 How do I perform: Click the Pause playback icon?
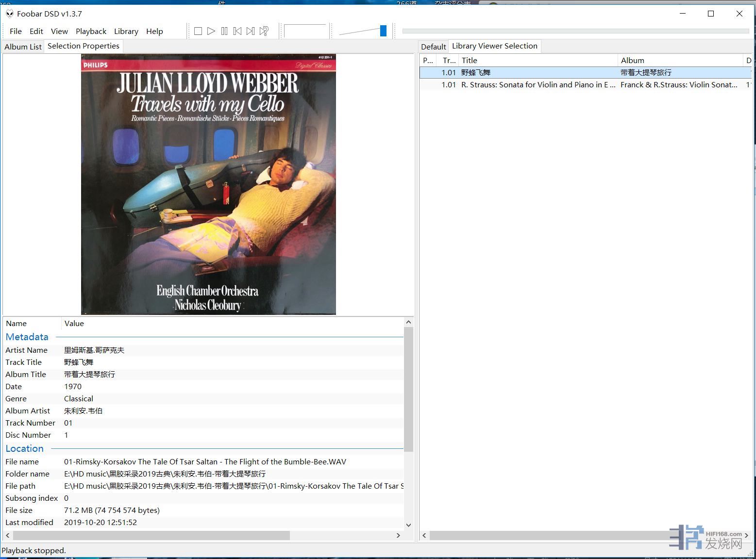tap(224, 31)
